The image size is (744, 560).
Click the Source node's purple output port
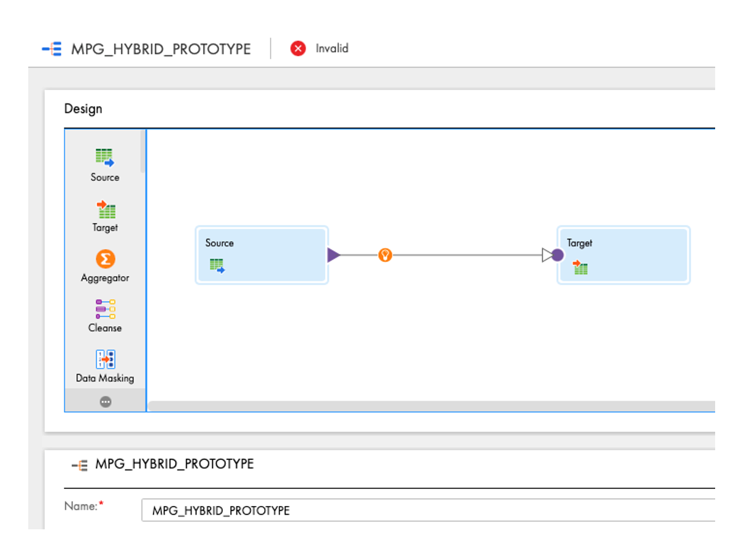click(x=333, y=255)
